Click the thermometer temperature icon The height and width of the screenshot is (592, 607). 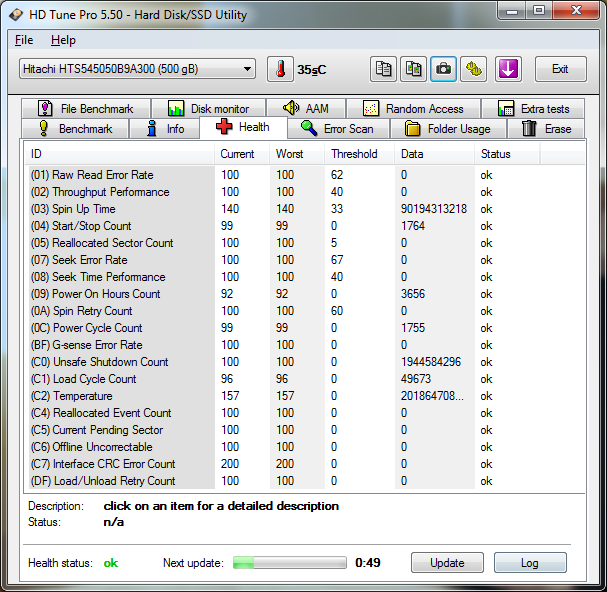coord(280,69)
